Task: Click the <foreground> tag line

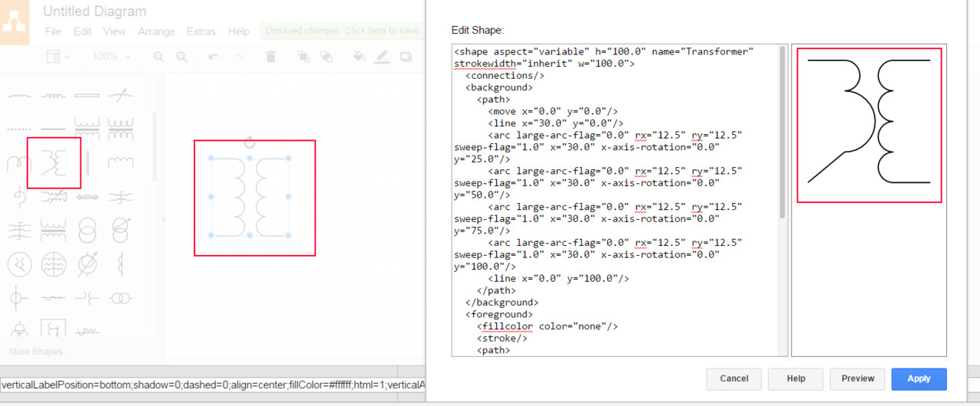Action: (499, 314)
